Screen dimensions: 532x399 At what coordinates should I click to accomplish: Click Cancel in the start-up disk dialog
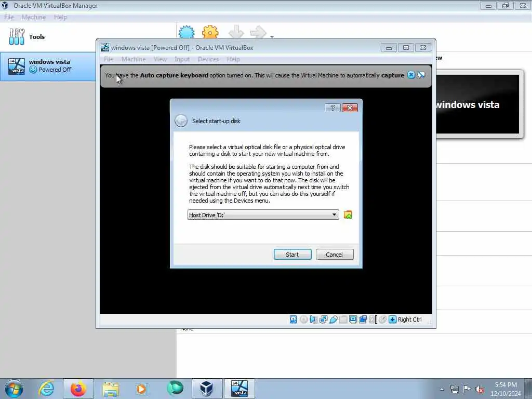[335, 255]
